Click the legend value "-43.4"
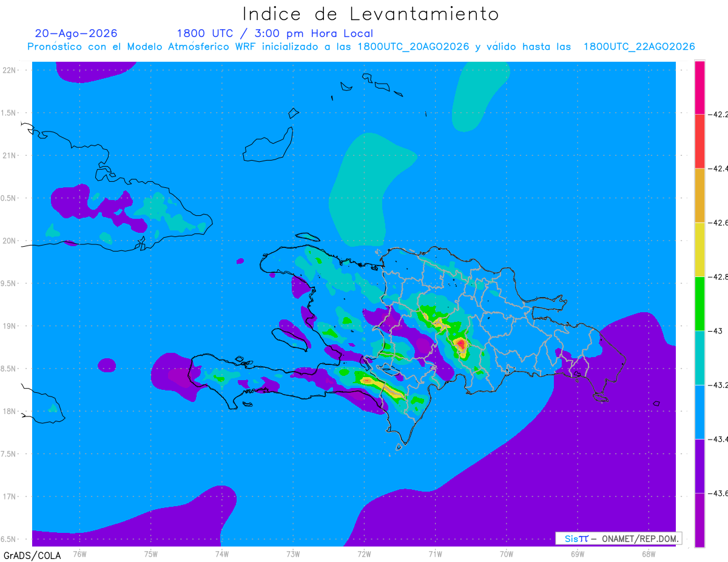Image resolution: width=728 pixels, height=562 pixels. pos(718,439)
